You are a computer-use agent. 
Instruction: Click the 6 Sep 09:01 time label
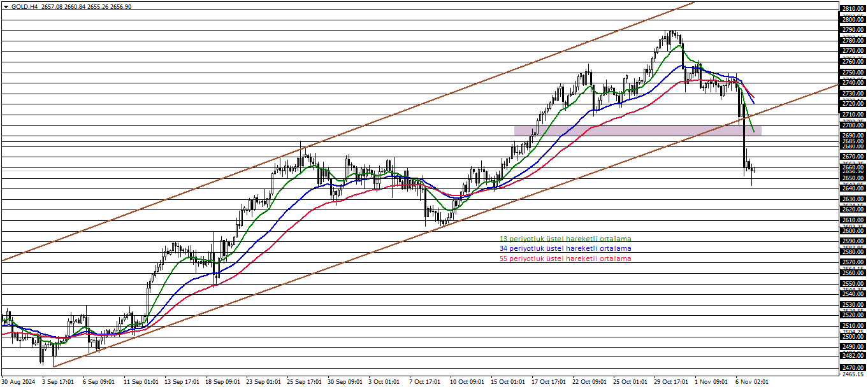99,382
